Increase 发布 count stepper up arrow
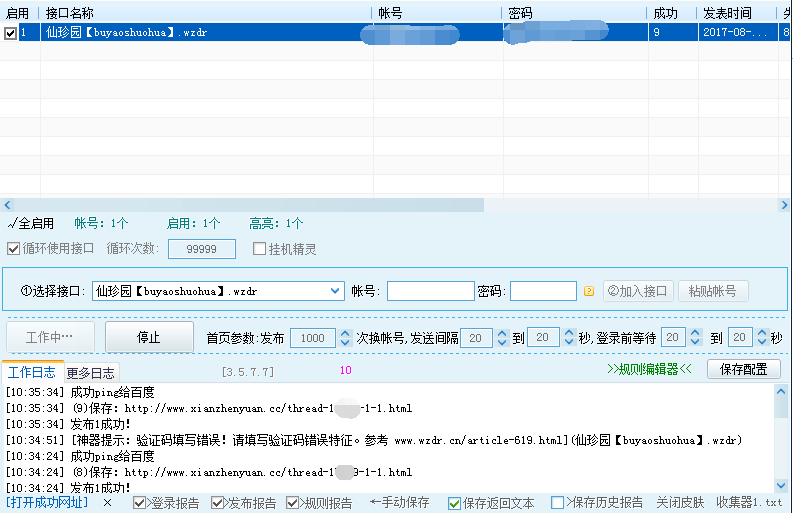The height and width of the screenshot is (513, 793). (x=345, y=334)
